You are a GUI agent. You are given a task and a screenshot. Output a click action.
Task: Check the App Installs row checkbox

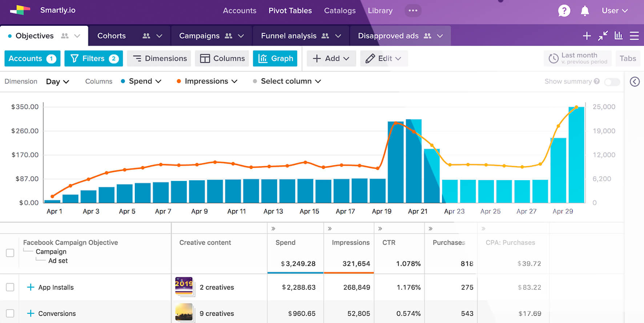coord(10,287)
